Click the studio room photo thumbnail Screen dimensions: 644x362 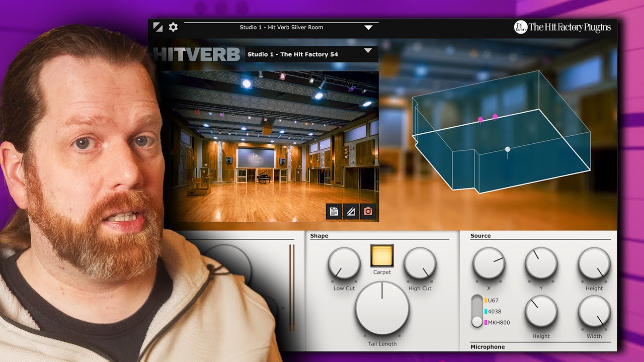270,146
